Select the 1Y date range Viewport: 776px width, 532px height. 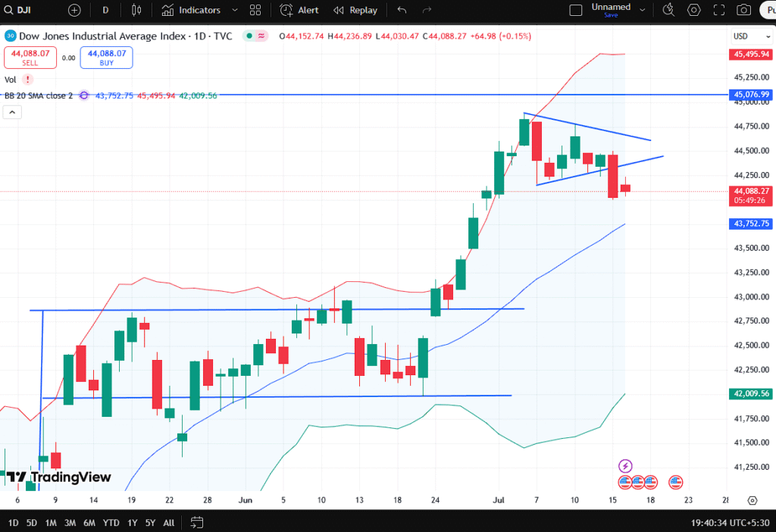pos(132,523)
